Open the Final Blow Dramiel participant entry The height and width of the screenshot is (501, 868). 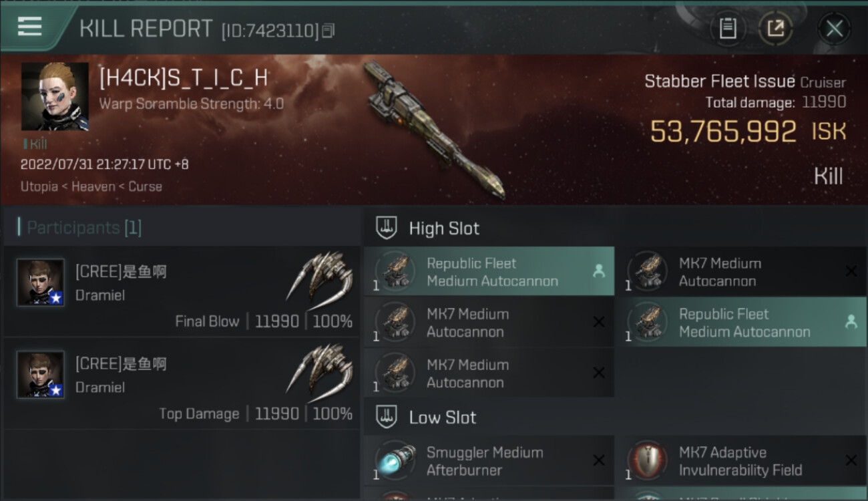[x=182, y=291]
